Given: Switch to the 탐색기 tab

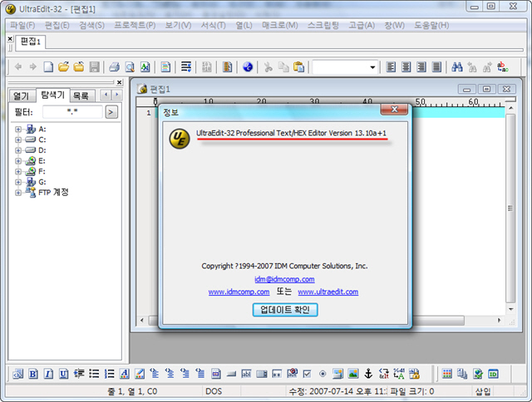Looking at the screenshot, I should coord(52,95).
